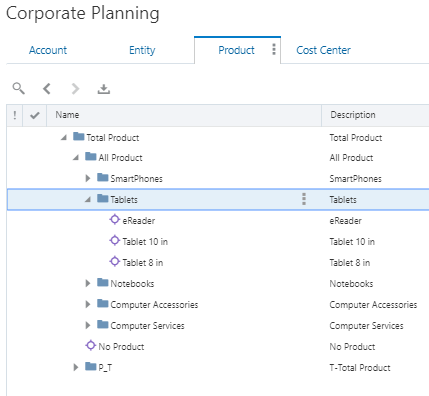Expand the P_T node
The width and height of the screenshot is (429, 396).
pyautogui.click(x=76, y=367)
